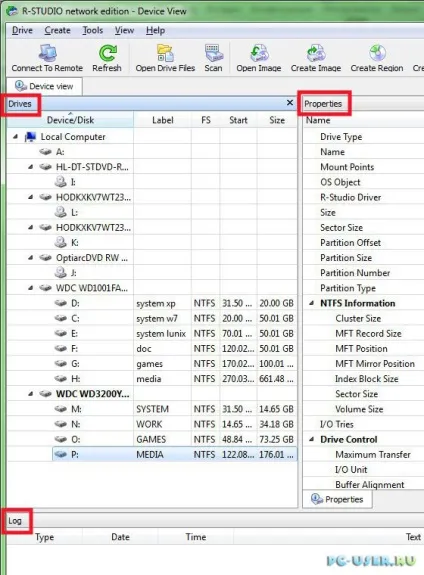The image size is (424, 575).
Task: Select the P: MEDIA drive icon
Action: coord(61,454)
